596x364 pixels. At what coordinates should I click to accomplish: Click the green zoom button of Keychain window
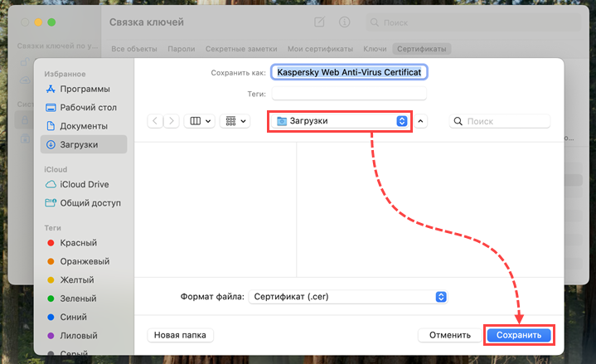(x=51, y=22)
